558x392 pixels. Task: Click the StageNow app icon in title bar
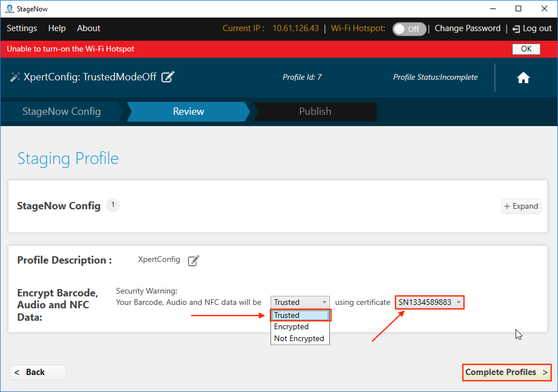(x=9, y=8)
